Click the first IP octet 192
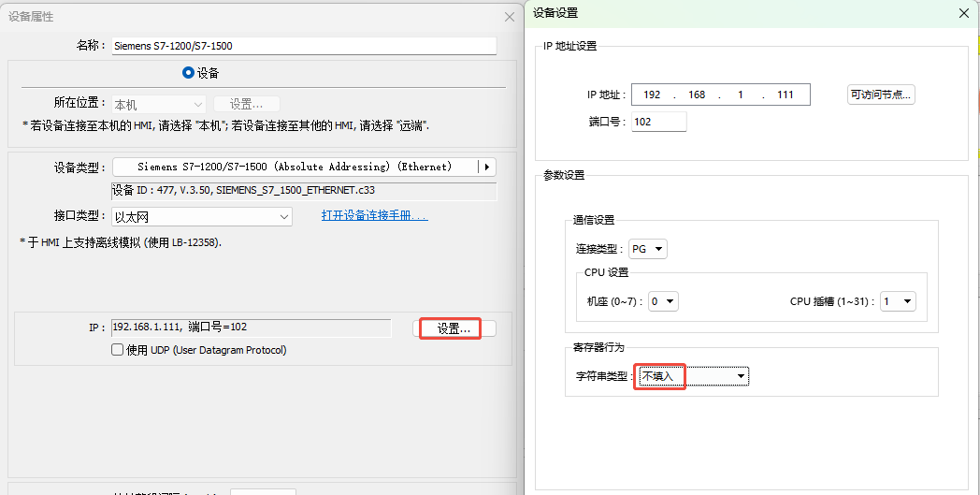The height and width of the screenshot is (495, 980). click(653, 95)
